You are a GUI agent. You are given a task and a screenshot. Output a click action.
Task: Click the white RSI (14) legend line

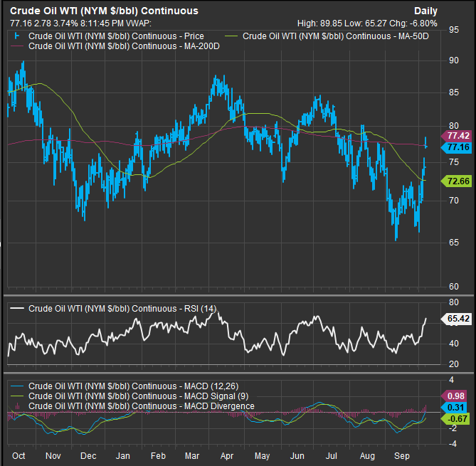click(17, 308)
